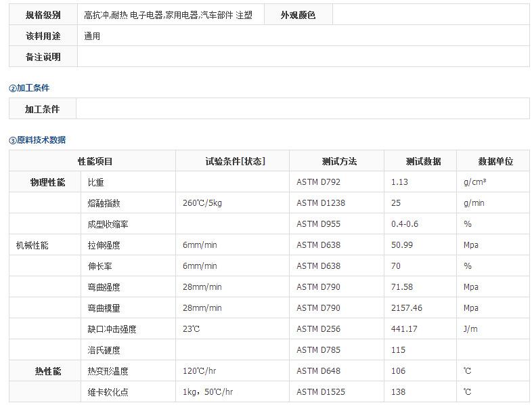Click the 性能项目 column header

[92, 161]
